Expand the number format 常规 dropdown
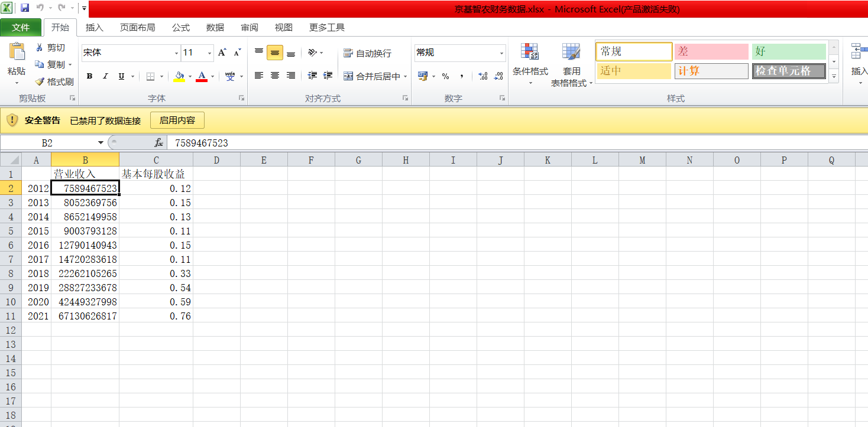 [x=501, y=53]
